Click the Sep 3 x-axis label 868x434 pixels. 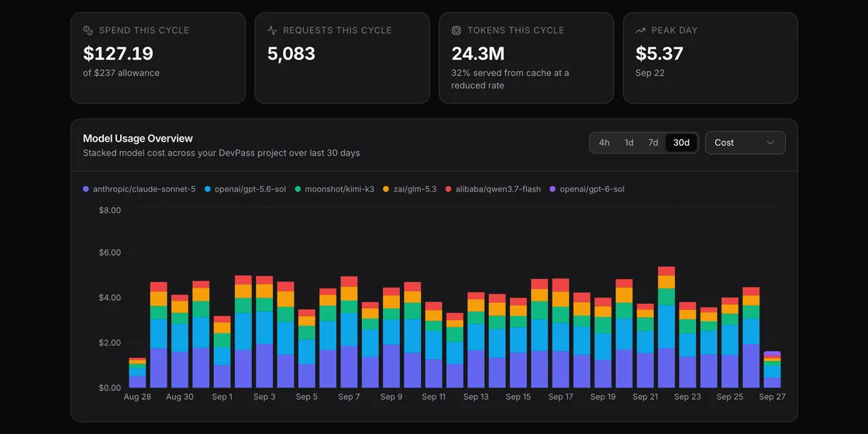click(264, 397)
